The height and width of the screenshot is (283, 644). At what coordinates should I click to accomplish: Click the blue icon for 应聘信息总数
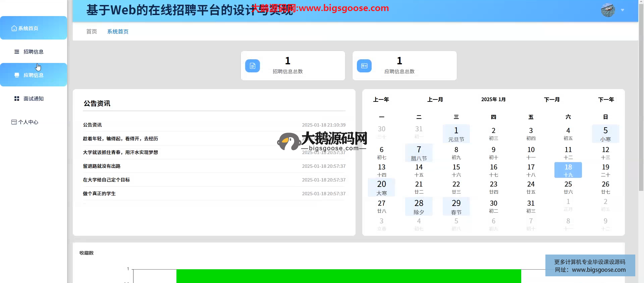[x=364, y=66]
